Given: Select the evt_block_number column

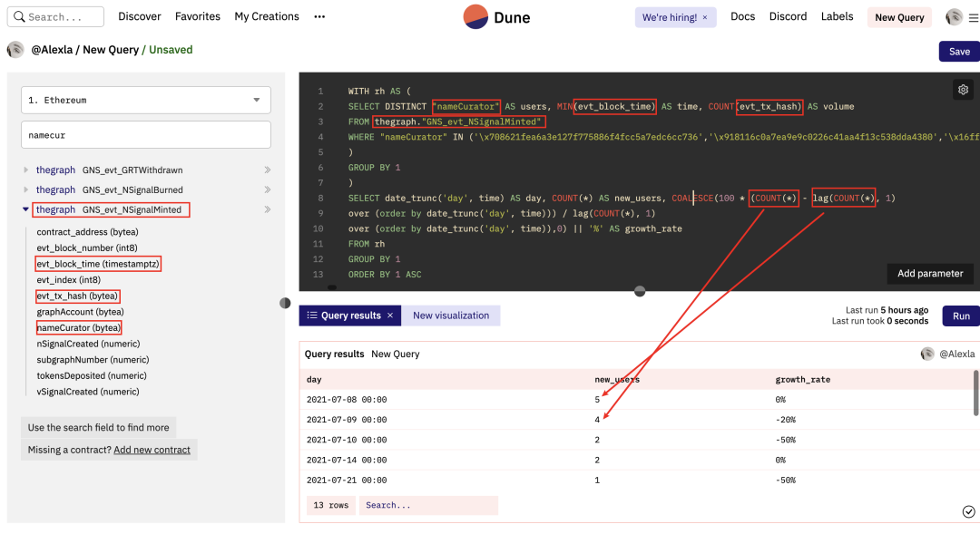Looking at the screenshot, I should 87,248.
